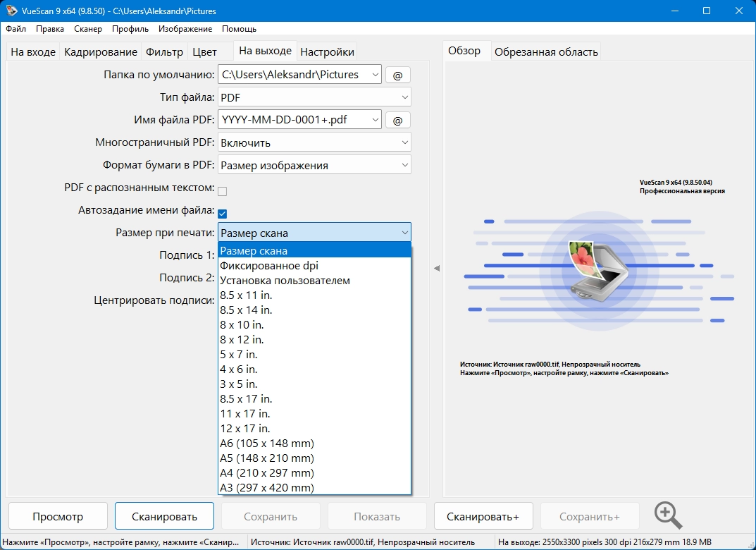Screen dimensions: 756x550
Task: Select the На выходе tab
Action: pyautogui.click(x=265, y=51)
